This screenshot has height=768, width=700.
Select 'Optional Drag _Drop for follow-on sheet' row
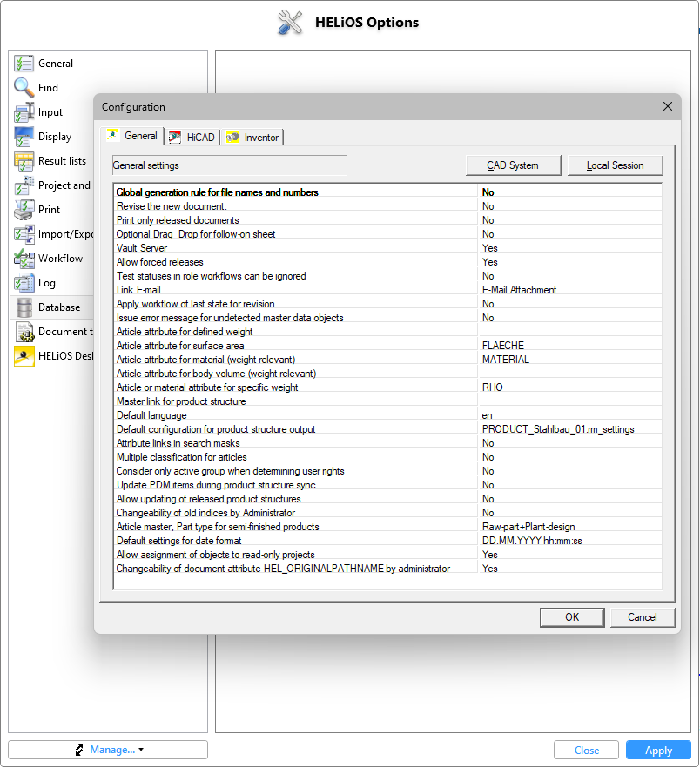[x=387, y=234]
